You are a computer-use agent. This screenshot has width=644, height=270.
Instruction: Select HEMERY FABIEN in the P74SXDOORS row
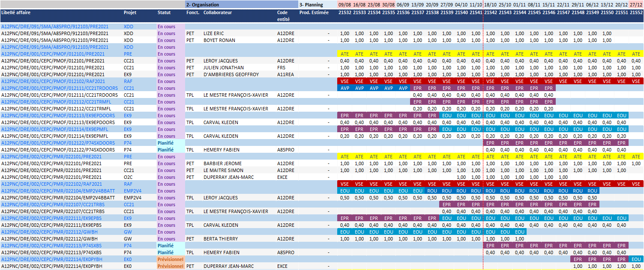click(222, 150)
